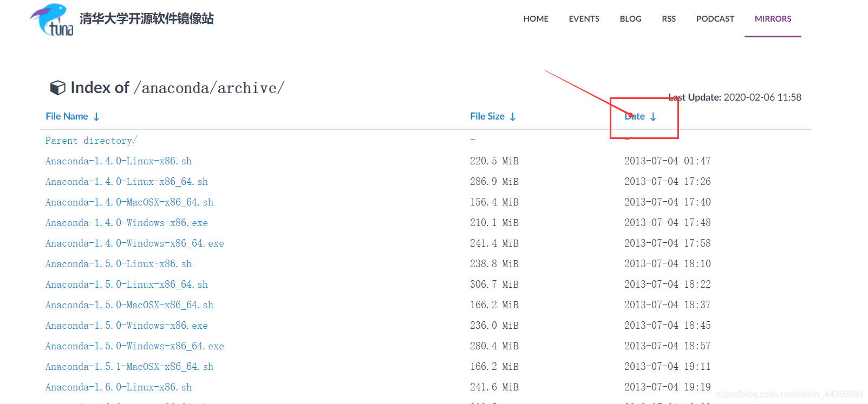The width and height of the screenshot is (868, 404).
Task: Download Anaconda-1.4.0-MacOSX-x86_64.sh
Action: point(129,202)
